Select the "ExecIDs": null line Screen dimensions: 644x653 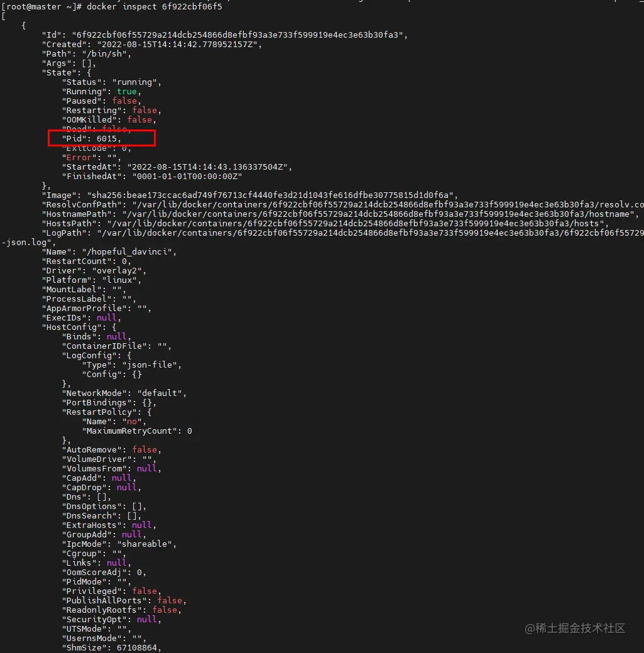click(82, 318)
